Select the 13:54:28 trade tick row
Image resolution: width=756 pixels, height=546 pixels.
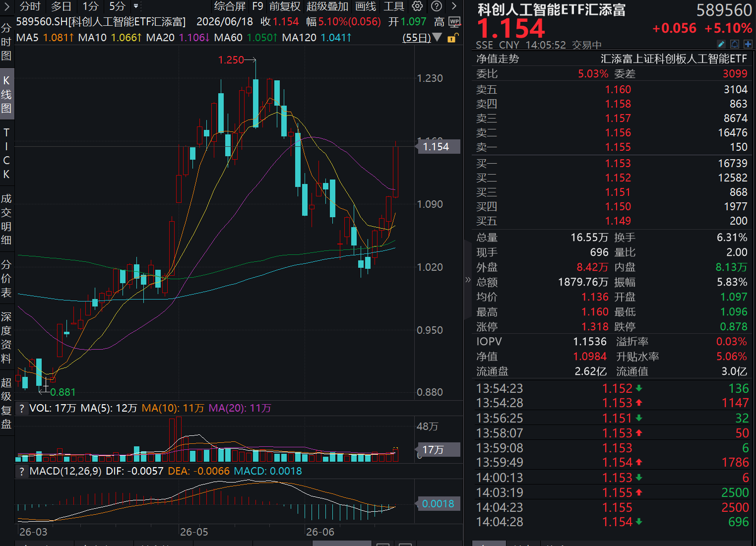pos(612,403)
